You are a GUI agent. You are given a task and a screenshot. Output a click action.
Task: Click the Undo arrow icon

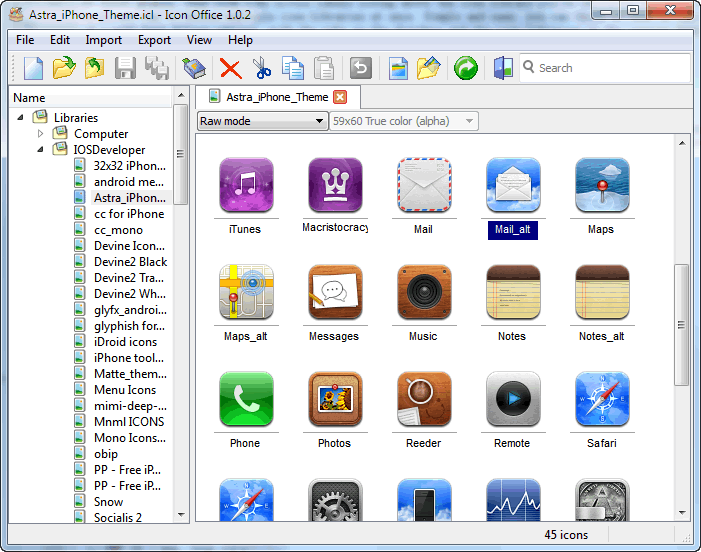(x=360, y=68)
